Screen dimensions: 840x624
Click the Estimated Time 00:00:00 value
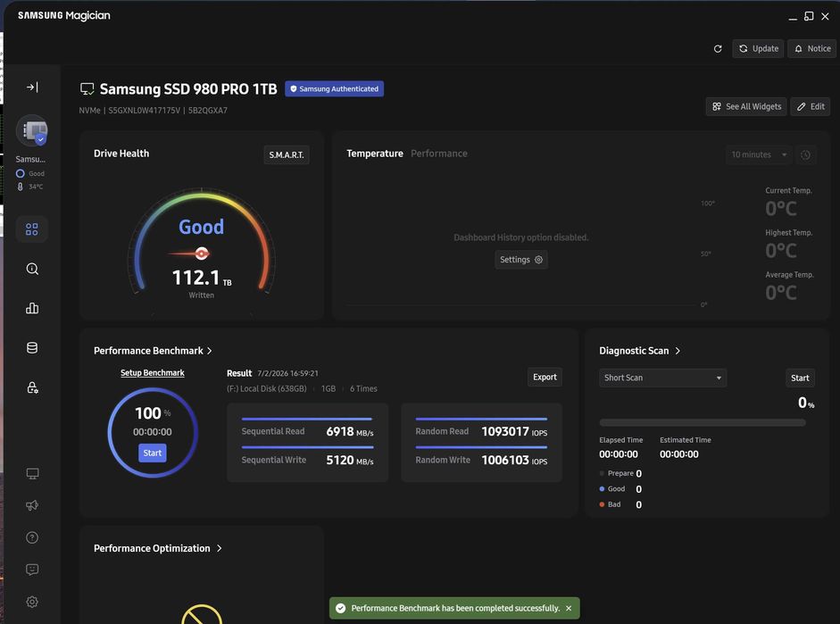pos(678,454)
